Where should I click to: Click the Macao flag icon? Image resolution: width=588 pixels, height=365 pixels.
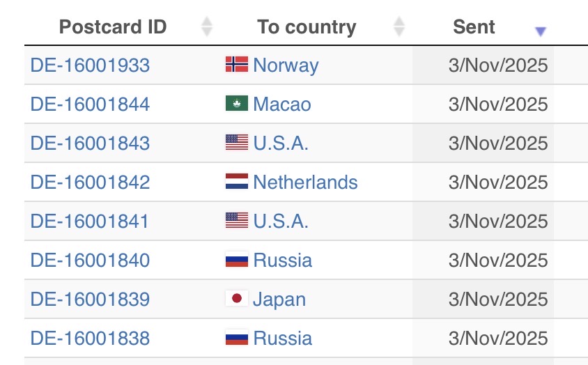(236, 104)
